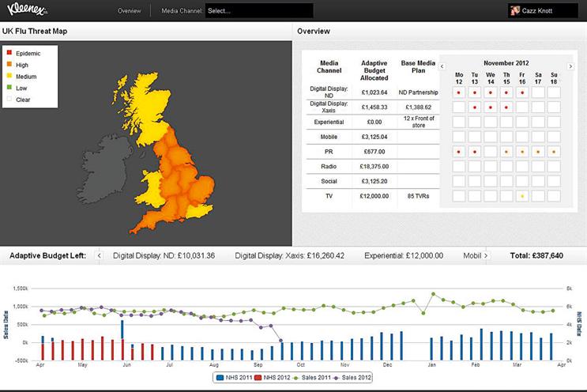Viewport: 587px width, 392px height.
Task: Click the ND Partnership base plan cell
Action: [x=418, y=92]
